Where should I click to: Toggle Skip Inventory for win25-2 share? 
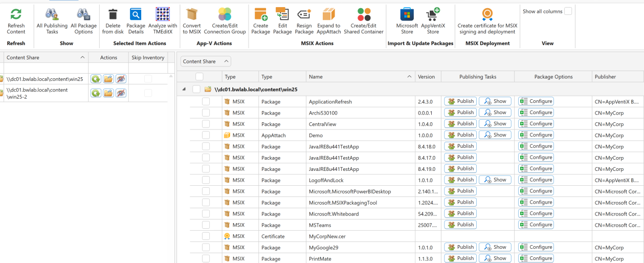[x=148, y=93]
